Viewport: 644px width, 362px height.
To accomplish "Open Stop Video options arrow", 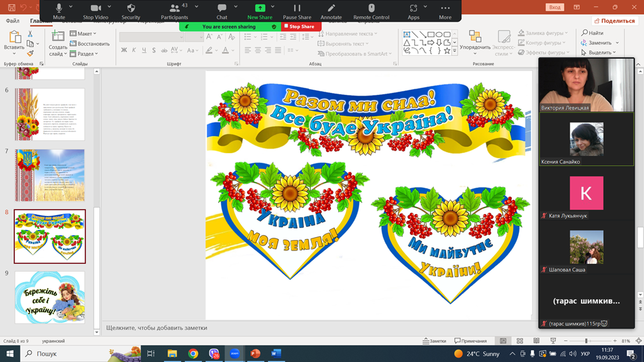I will click(109, 7).
